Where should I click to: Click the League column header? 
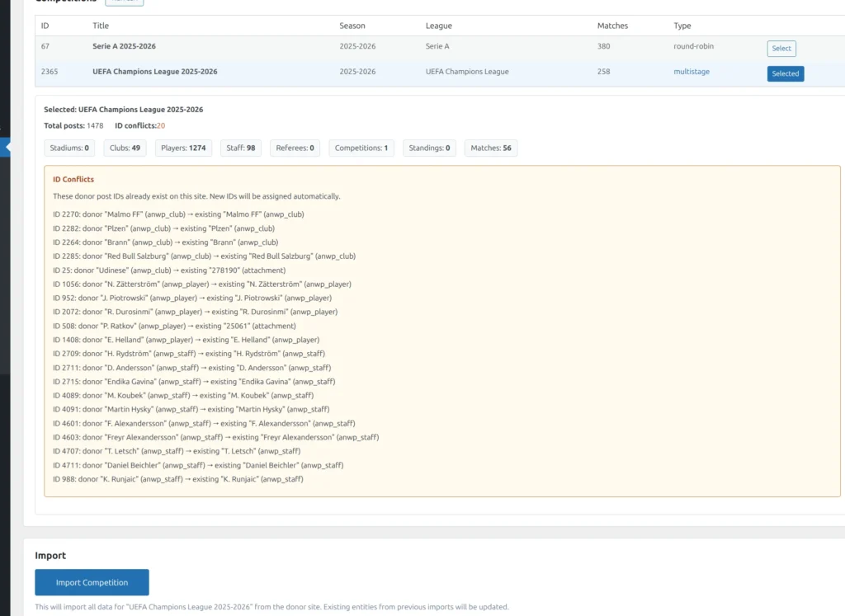(439, 26)
